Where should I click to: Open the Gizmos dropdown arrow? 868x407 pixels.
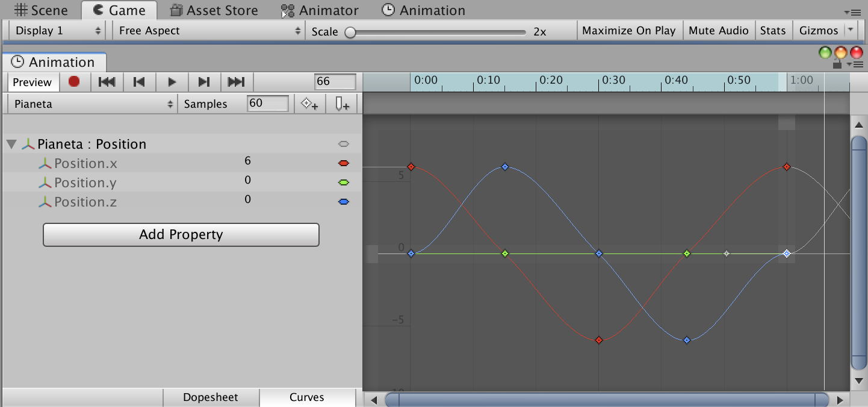[x=850, y=30]
